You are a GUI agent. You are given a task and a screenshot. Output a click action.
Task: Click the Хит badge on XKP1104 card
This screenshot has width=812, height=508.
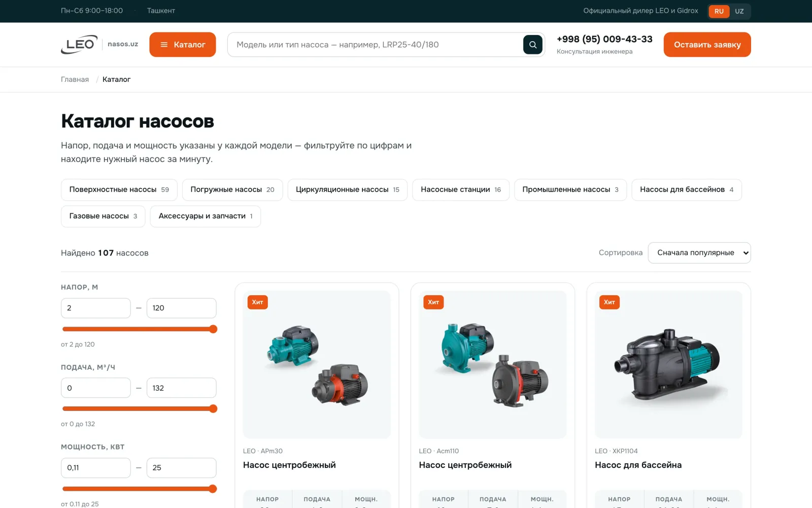pos(610,302)
